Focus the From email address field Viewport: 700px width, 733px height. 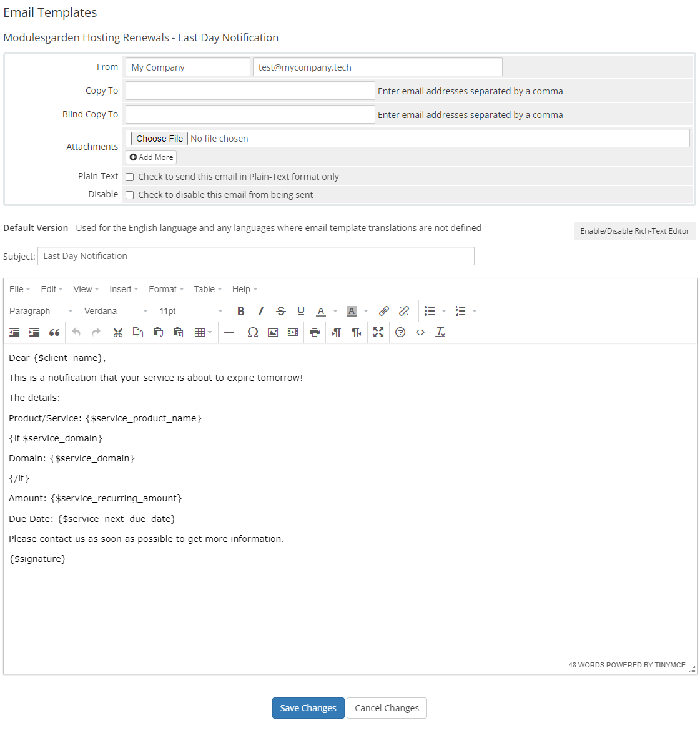point(377,67)
